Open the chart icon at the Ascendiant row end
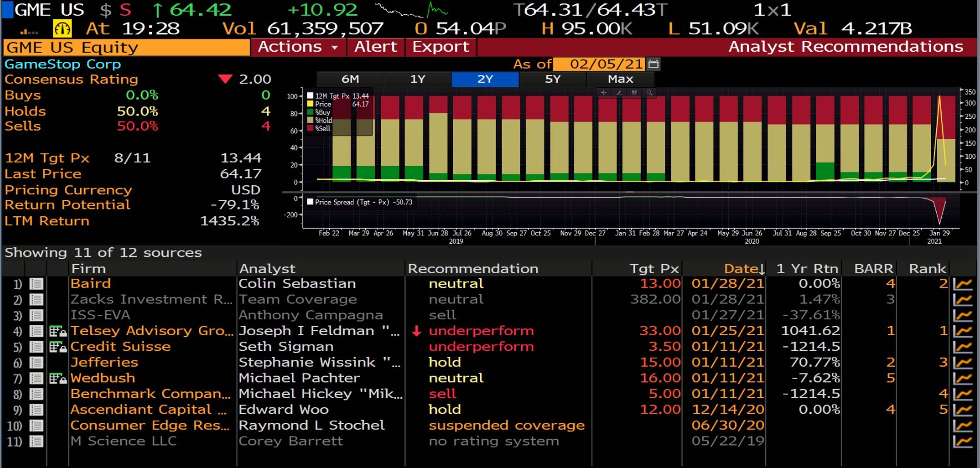The image size is (980, 468). click(x=963, y=410)
